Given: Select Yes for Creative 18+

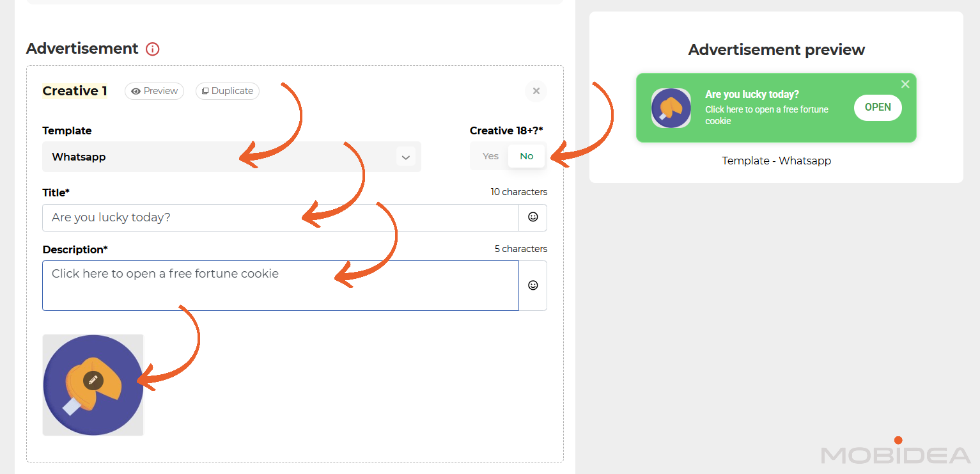Looking at the screenshot, I should (x=490, y=156).
